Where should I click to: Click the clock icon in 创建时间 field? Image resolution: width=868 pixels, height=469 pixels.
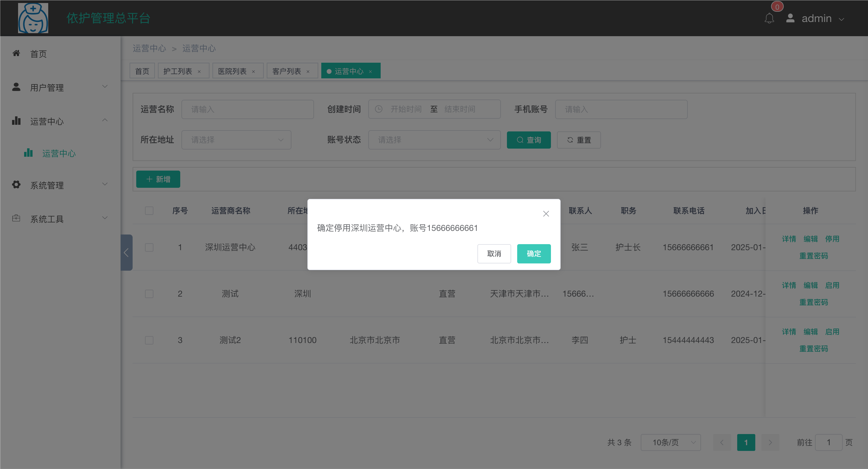pos(379,109)
